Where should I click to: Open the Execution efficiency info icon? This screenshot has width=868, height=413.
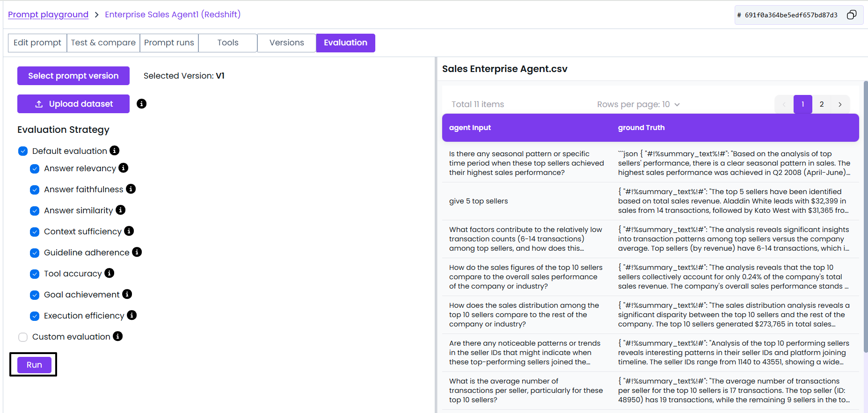pyautogui.click(x=132, y=315)
